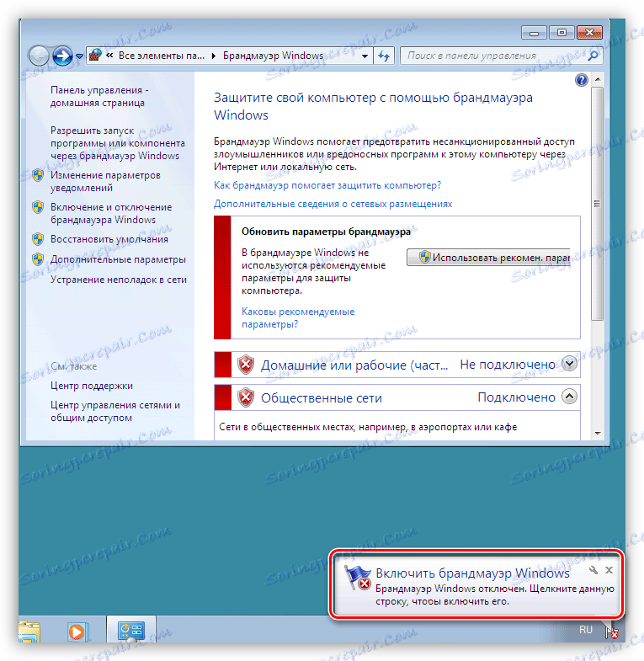Click 'Включить брандмауэр Windows' notification title
The width and height of the screenshot is (644, 661).
[472, 573]
